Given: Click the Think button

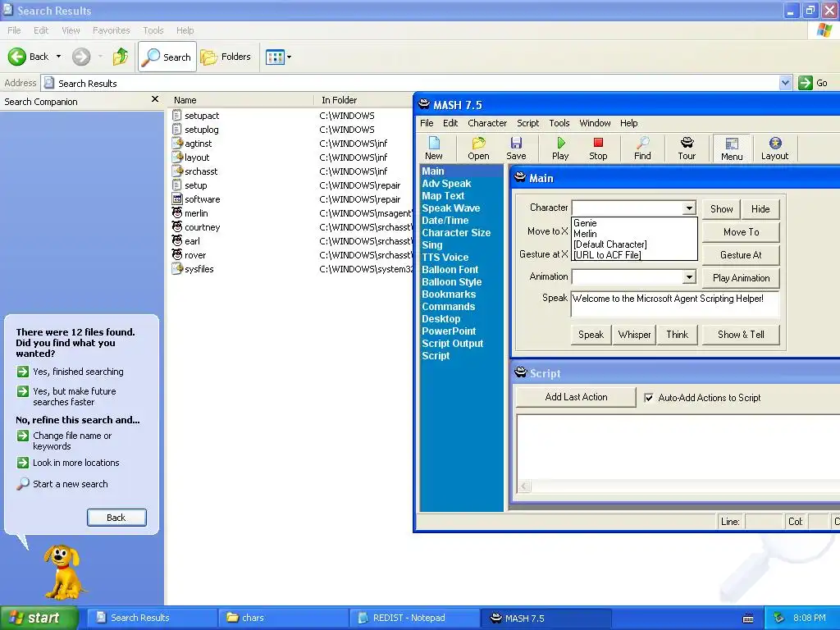Looking at the screenshot, I should click(x=677, y=335).
